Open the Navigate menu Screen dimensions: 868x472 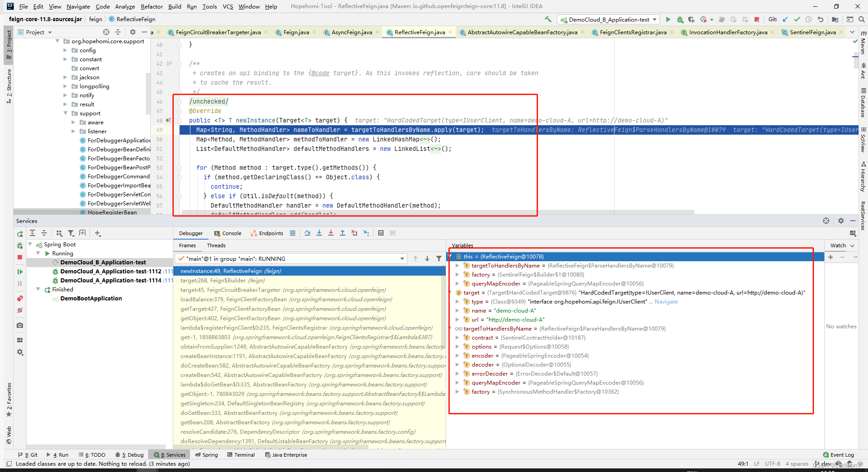(78, 6)
